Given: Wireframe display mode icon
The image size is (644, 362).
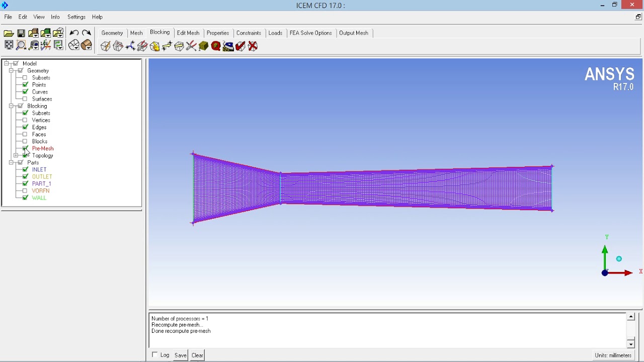Looking at the screenshot, I should [74, 45].
